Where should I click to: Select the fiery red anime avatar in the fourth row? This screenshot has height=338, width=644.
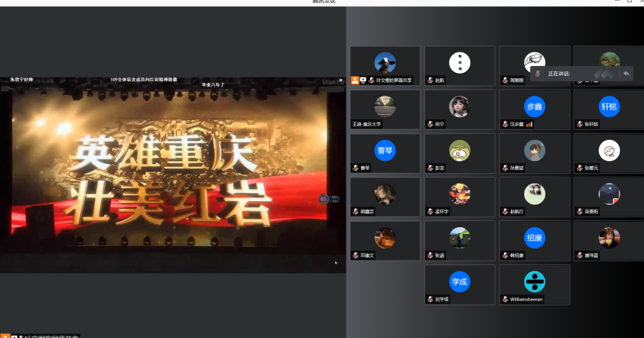(x=460, y=194)
